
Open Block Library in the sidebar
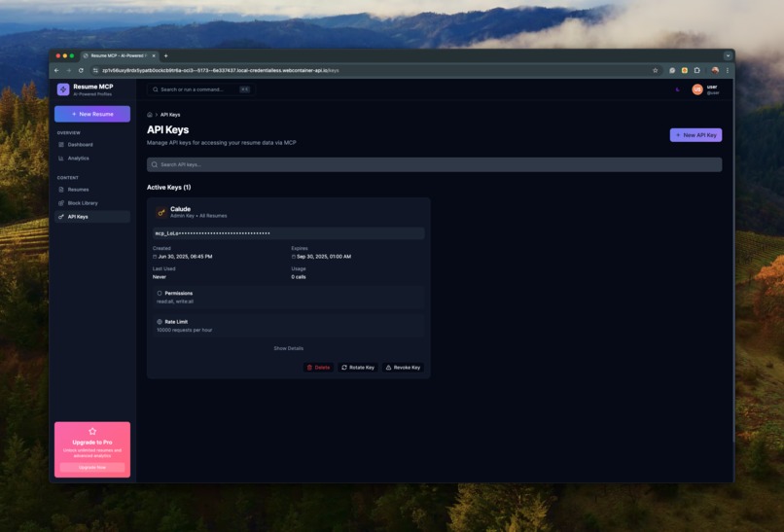pos(92,203)
